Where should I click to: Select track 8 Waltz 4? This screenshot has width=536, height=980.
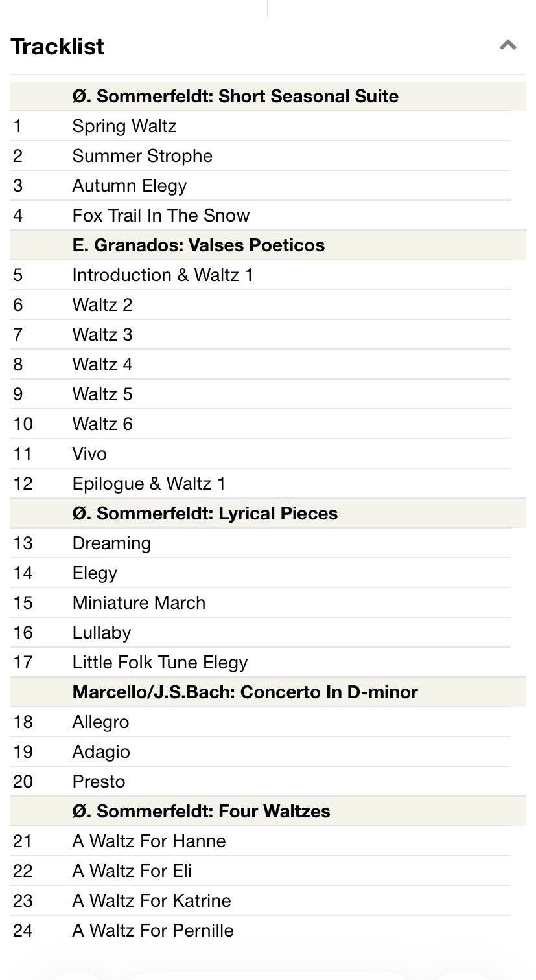[261, 364]
